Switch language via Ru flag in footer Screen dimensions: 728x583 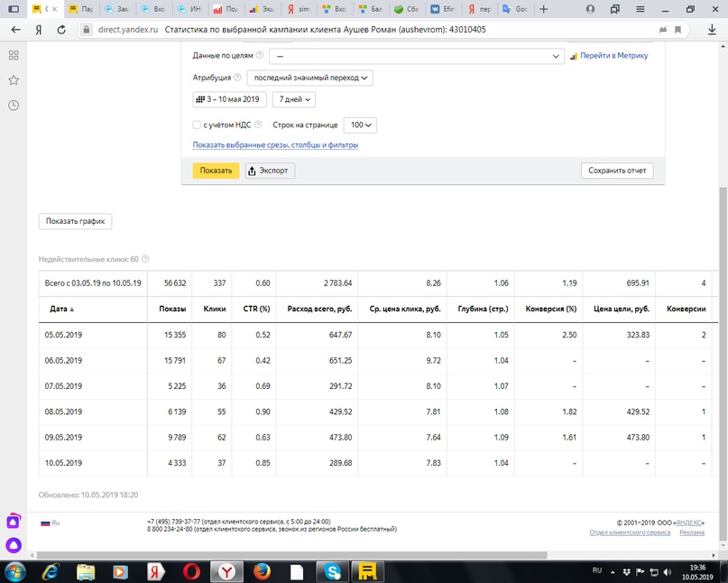pos(51,523)
